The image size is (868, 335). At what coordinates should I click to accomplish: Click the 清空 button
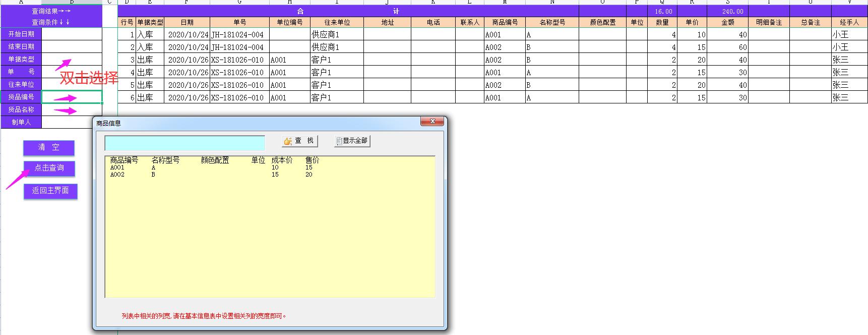point(49,147)
